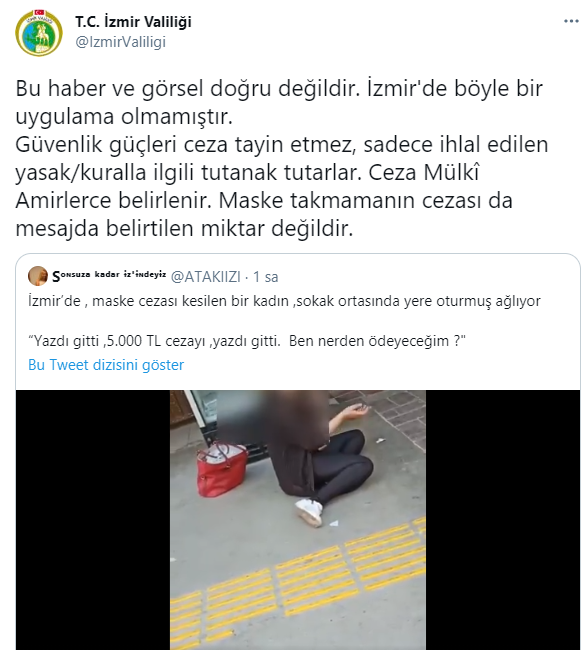Click the quoted line Yazdı gitti, 5.000 TL

click(x=247, y=341)
